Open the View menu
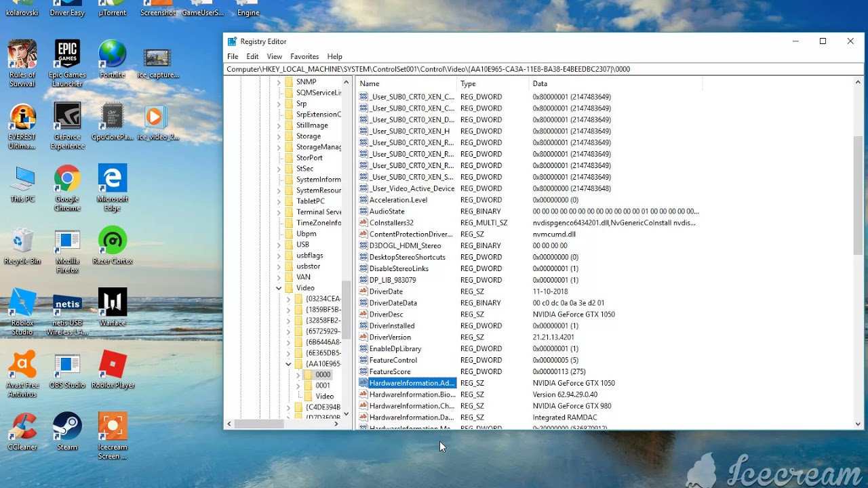 pyautogui.click(x=275, y=56)
